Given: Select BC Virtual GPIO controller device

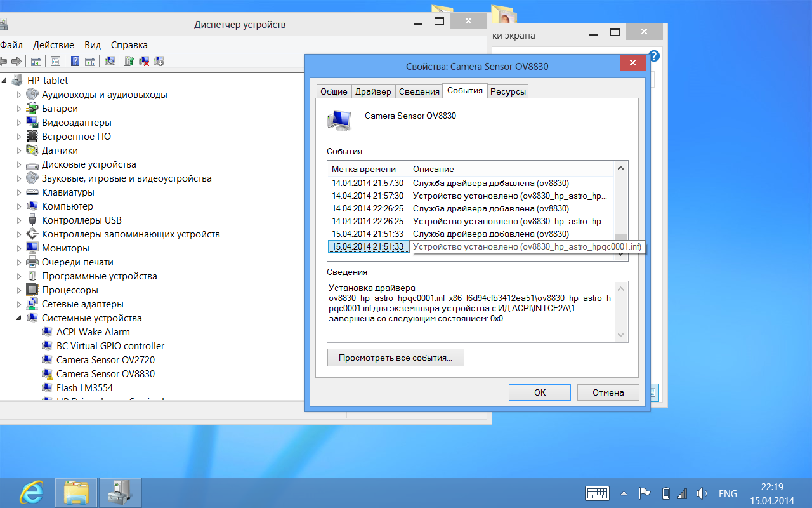Looking at the screenshot, I should tap(110, 346).
